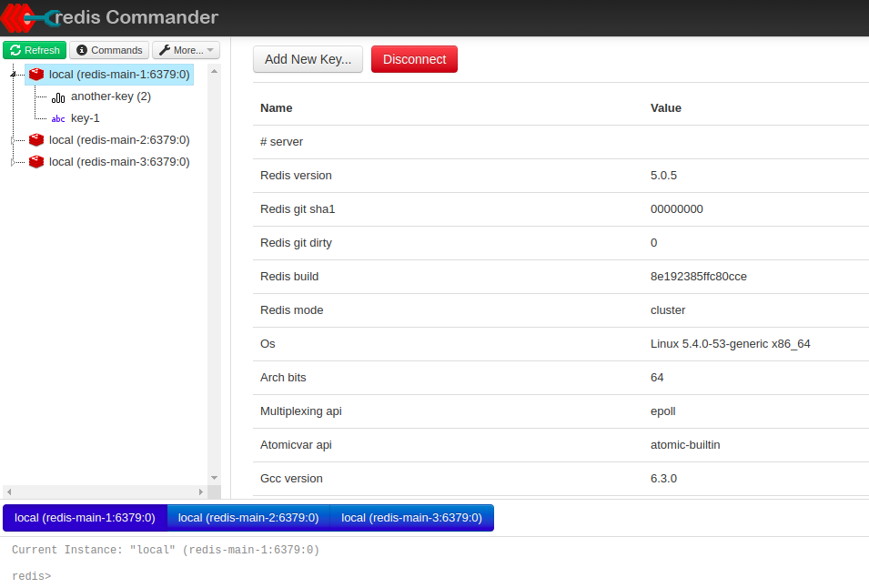Click the Redis Commander logo icon
This screenshot has height=588, width=869.
tap(16, 17)
